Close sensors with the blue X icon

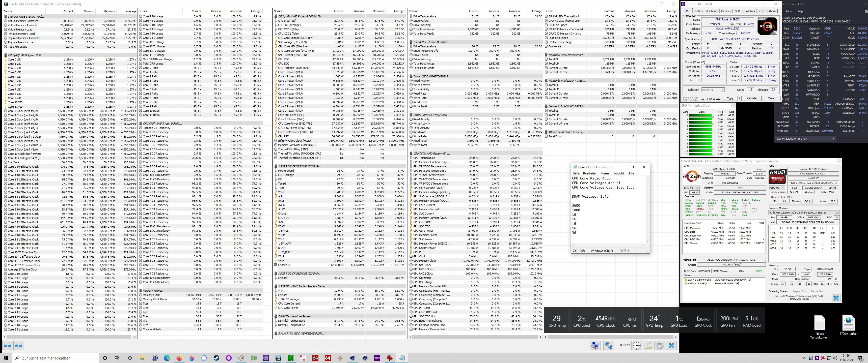[x=671, y=346]
